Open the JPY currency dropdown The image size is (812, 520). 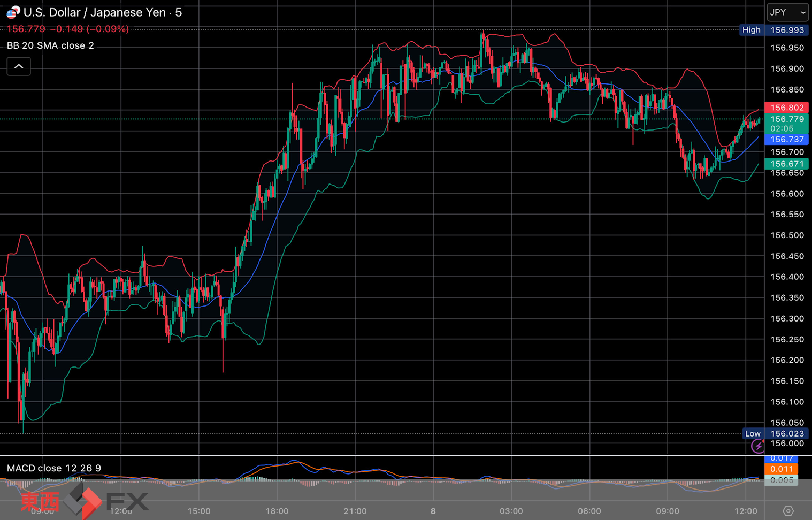[x=788, y=12]
